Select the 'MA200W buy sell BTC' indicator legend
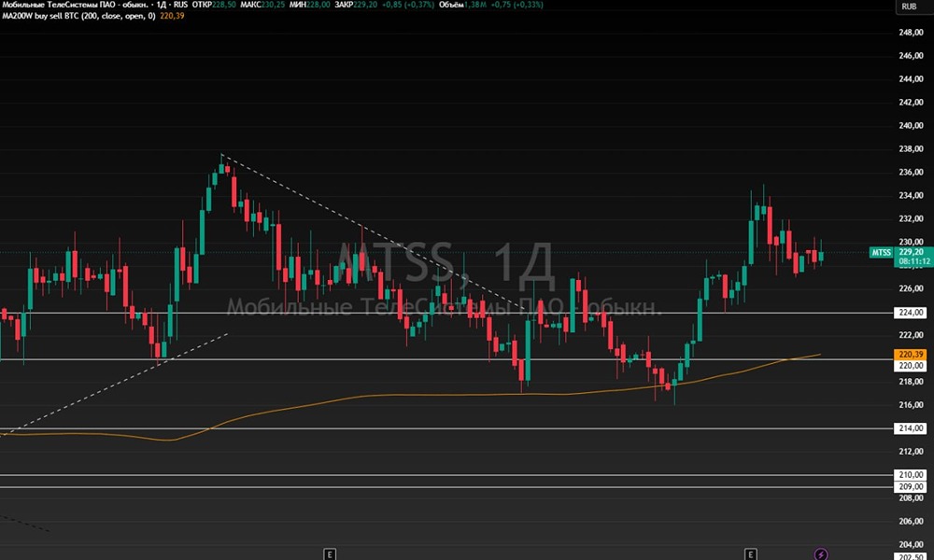The image size is (934, 560). coord(78,16)
